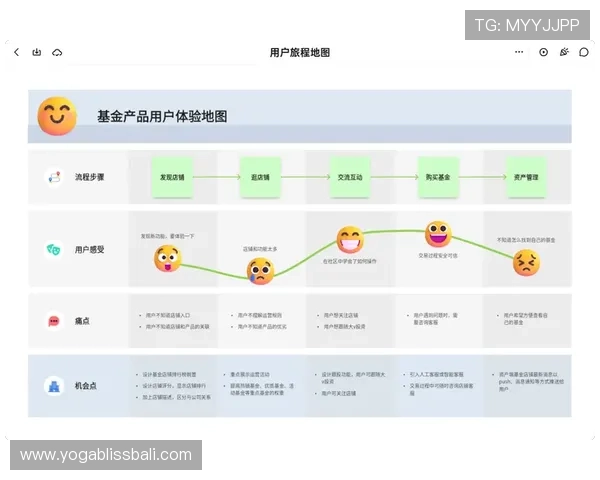Select the 交流互动 green step card
600x480 pixels.
coord(350,177)
